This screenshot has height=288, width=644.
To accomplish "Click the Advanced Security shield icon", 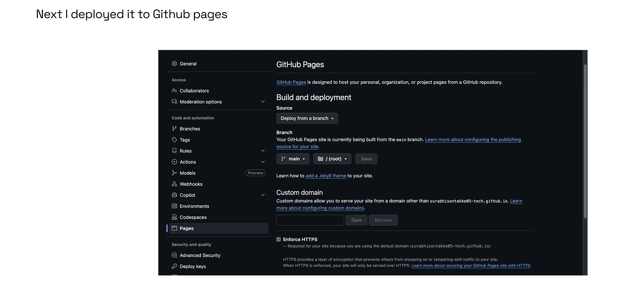I will point(174,255).
